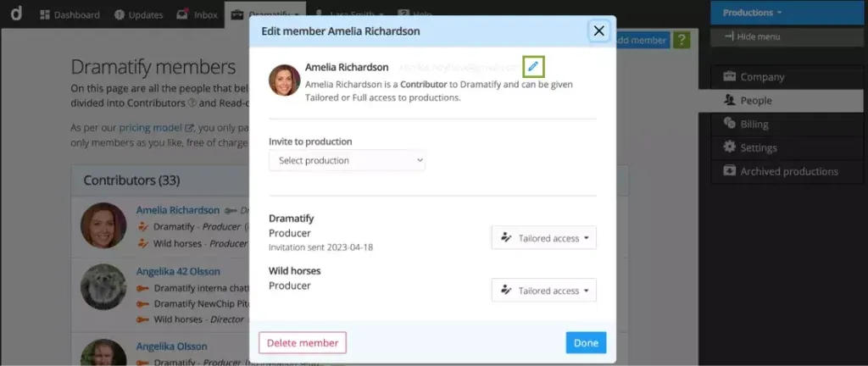Viewport: 868px width, 366px height.
Task: Click the Billing coins icon
Action: (x=730, y=124)
